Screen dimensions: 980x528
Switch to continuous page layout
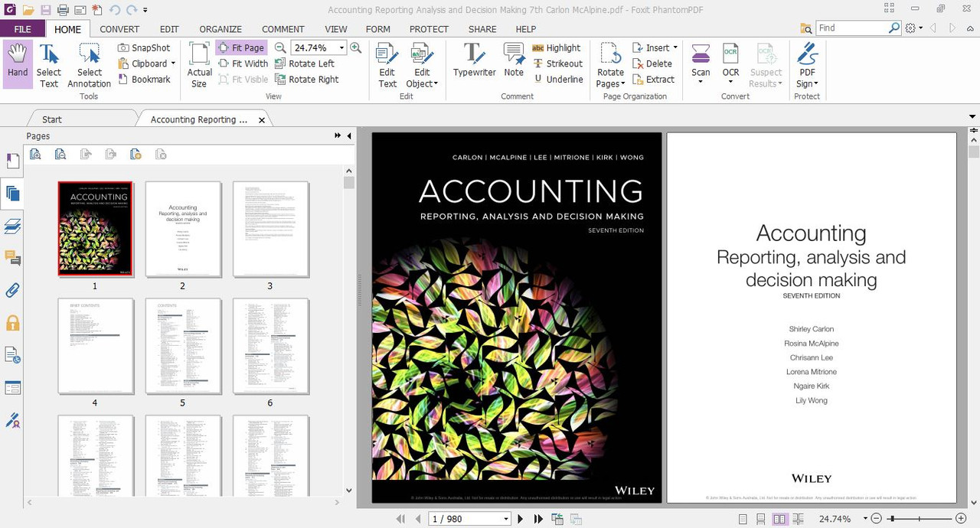click(760, 519)
